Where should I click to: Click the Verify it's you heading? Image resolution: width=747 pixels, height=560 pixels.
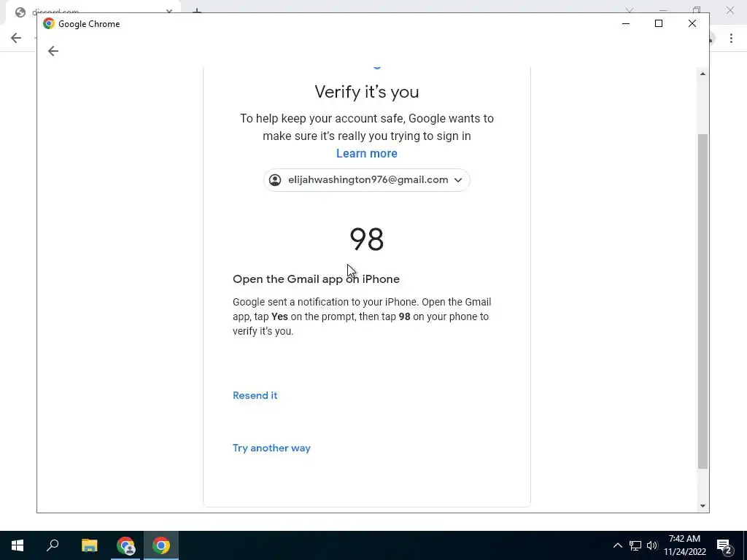click(x=366, y=91)
